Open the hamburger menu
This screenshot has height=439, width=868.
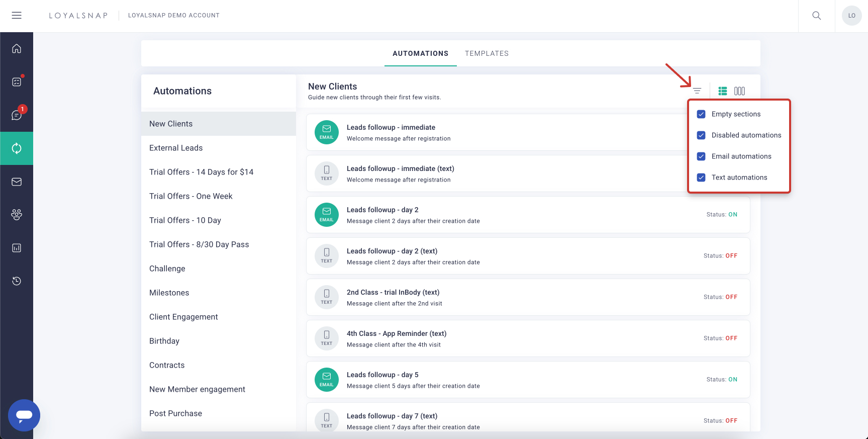17,16
